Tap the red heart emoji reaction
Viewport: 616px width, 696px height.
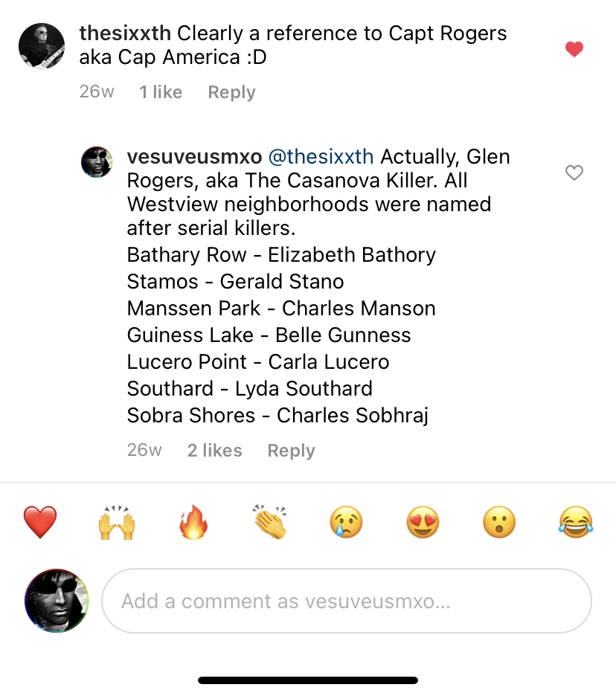[x=40, y=522]
